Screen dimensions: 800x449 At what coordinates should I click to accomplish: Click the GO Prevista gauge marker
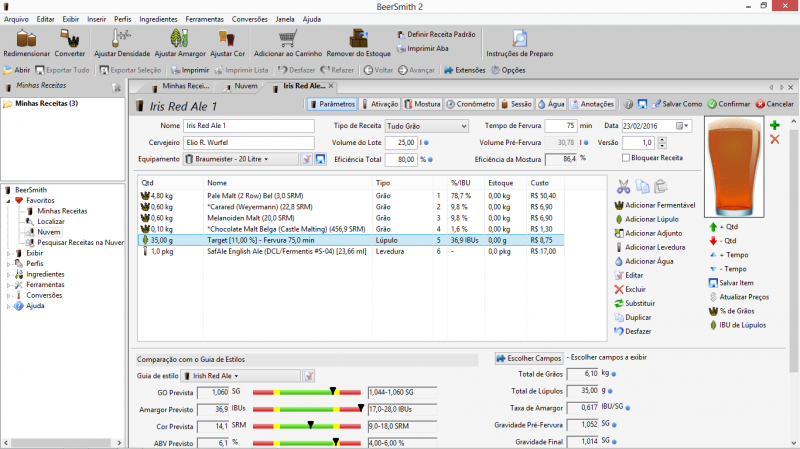(x=333, y=391)
